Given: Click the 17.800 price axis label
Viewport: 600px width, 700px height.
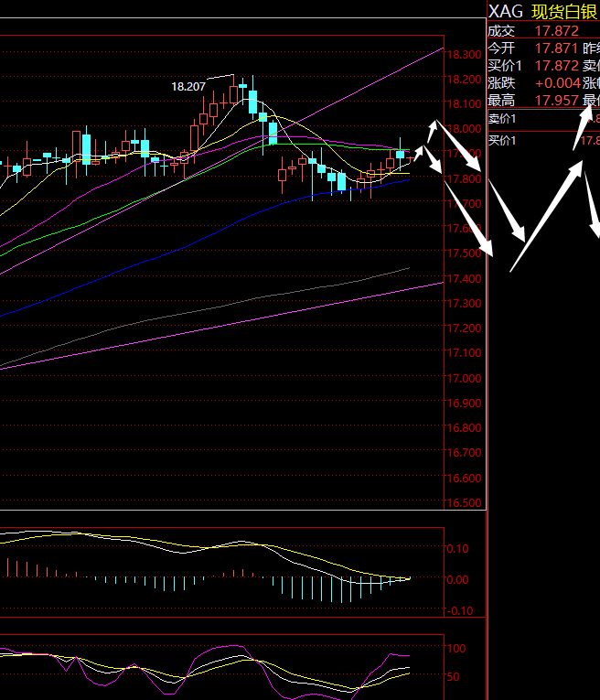Looking at the screenshot, I should coord(465,179).
